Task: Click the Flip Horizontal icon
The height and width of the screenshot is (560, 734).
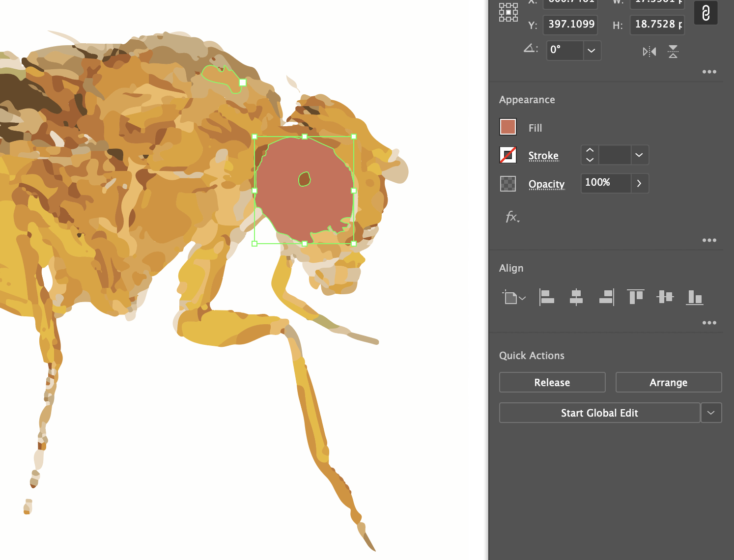Action: [x=649, y=52]
